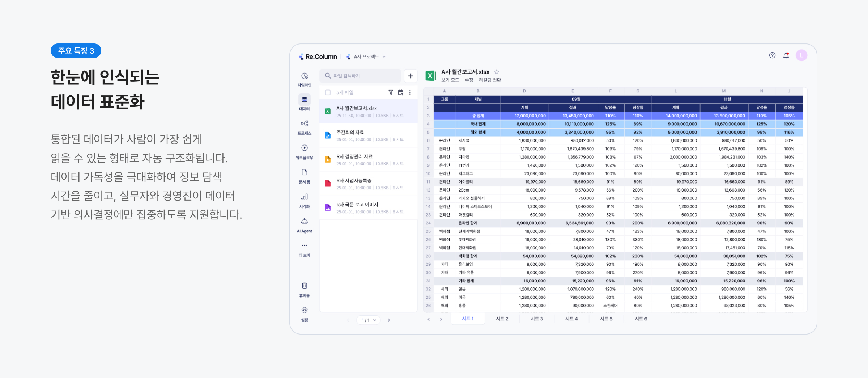Click the 리컬럼 변환 button
868x378 pixels.
(x=490, y=80)
